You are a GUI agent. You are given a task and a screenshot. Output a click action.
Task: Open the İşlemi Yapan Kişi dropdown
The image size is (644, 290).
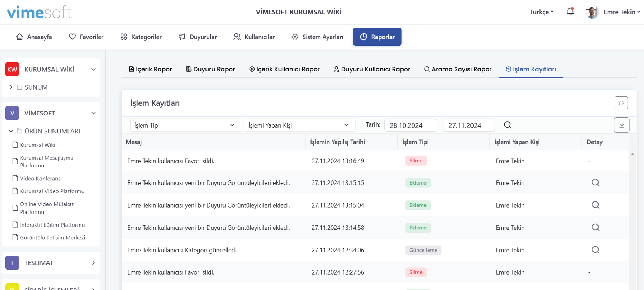pos(300,125)
